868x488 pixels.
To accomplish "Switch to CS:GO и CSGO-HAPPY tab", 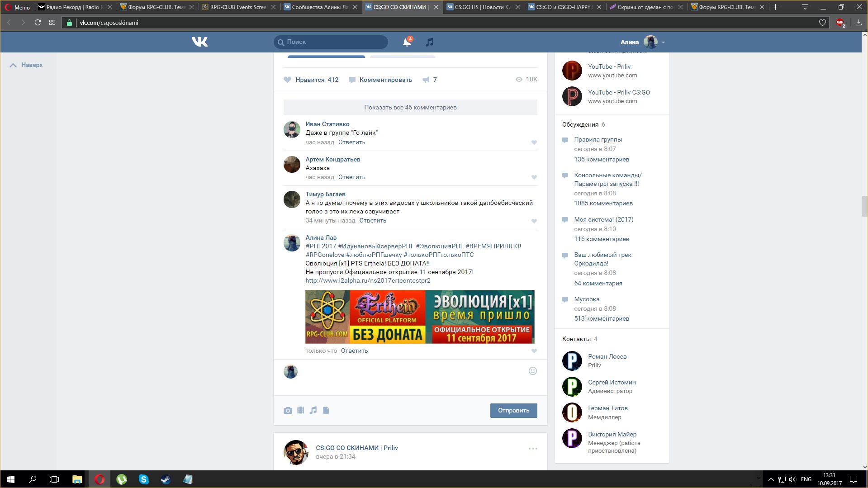I will [x=564, y=7].
